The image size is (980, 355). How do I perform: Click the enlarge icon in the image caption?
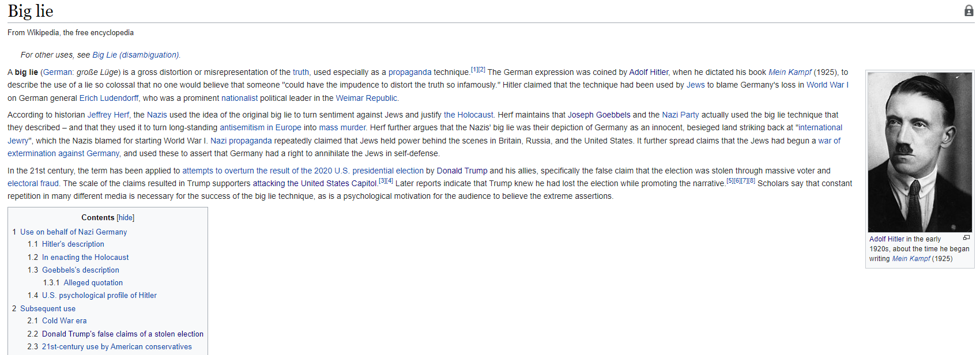click(x=966, y=237)
